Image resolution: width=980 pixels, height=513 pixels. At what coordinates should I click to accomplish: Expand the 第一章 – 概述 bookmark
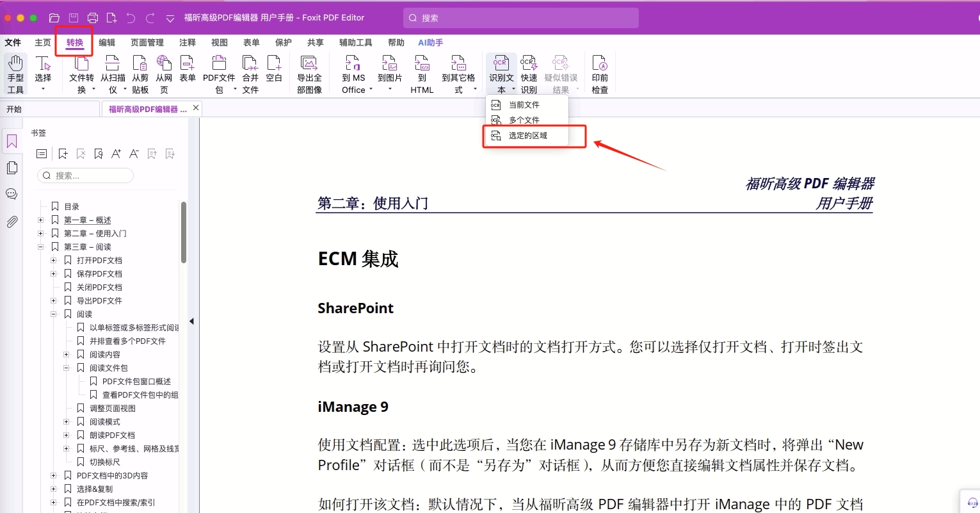pyautogui.click(x=41, y=220)
